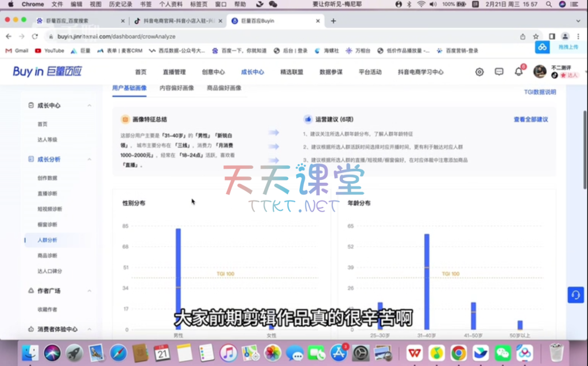Switch to the 商品偏好画像 tab
Viewport: 588px width, 366px height.
pos(223,88)
